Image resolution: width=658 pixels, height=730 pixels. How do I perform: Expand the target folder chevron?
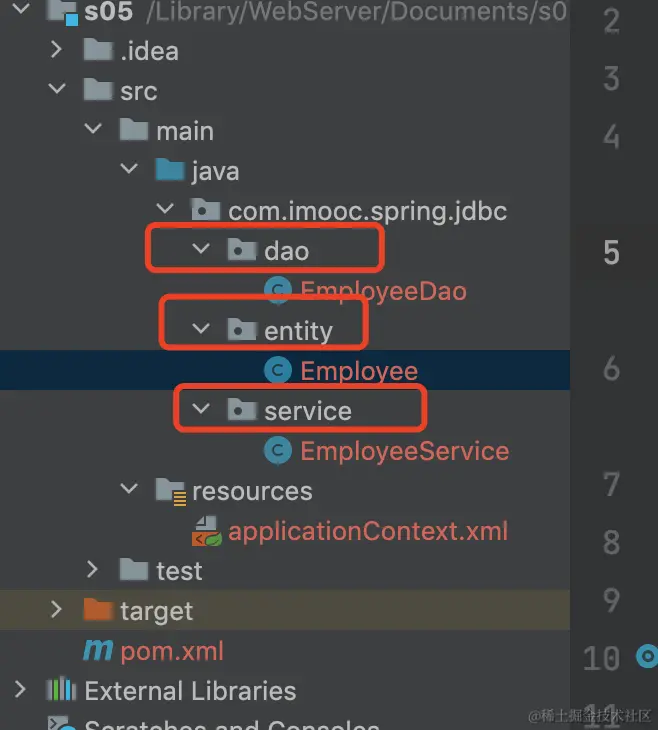[57, 610]
